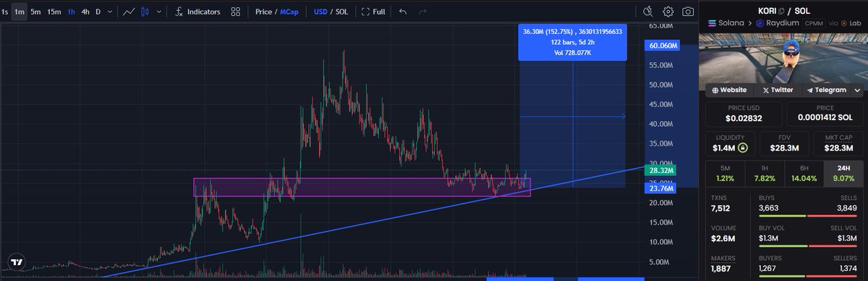Click the Raydium DEX logo
Image resolution: width=868 pixels, height=281 pixels.
point(760,23)
